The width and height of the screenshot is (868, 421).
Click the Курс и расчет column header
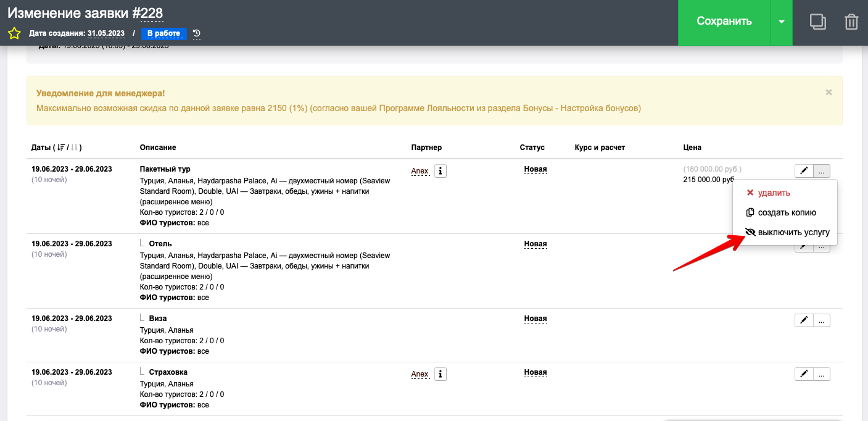pyautogui.click(x=600, y=148)
